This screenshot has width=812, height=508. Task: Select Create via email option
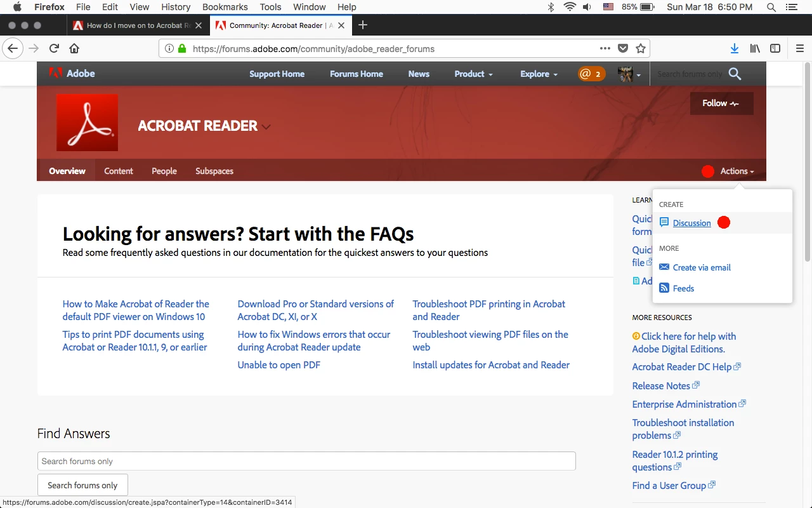(702, 267)
